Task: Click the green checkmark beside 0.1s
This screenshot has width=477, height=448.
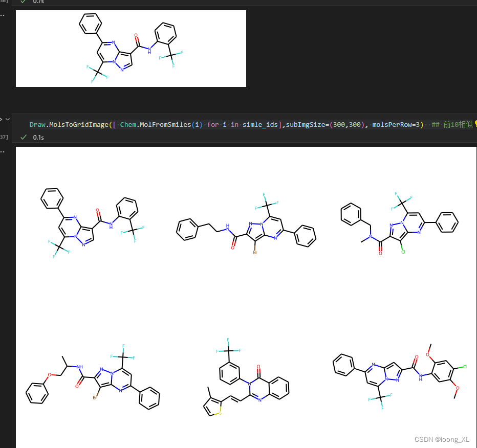Action: click(x=23, y=137)
